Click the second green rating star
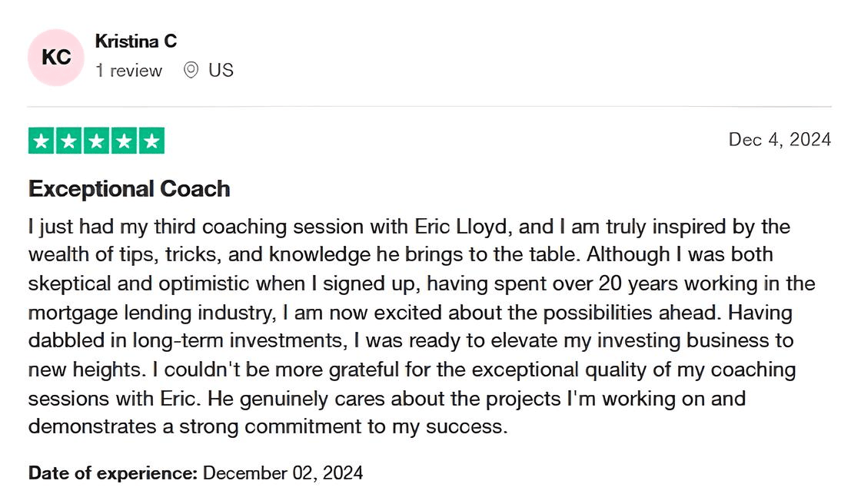This screenshot has height=504, width=861. point(69,141)
